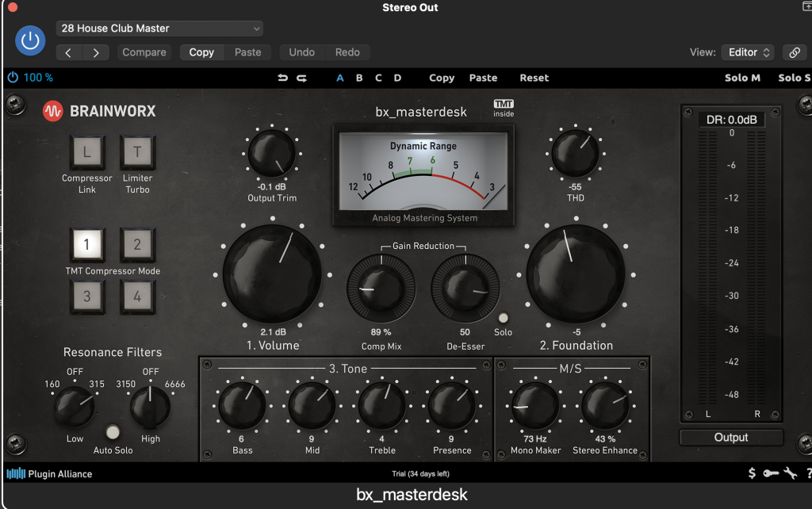Click the THD knob
The image size is (812, 509).
[x=576, y=153]
